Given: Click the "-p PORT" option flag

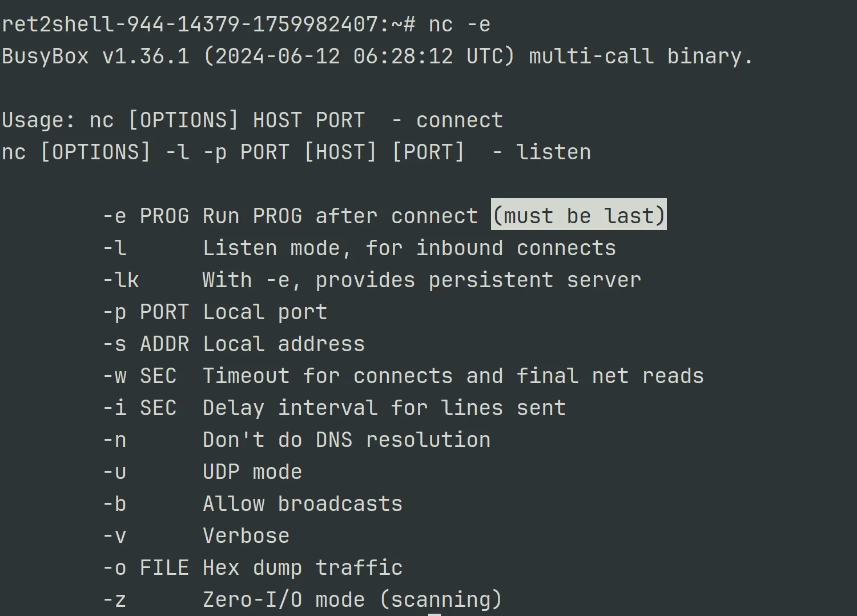Looking at the screenshot, I should click(146, 312).
